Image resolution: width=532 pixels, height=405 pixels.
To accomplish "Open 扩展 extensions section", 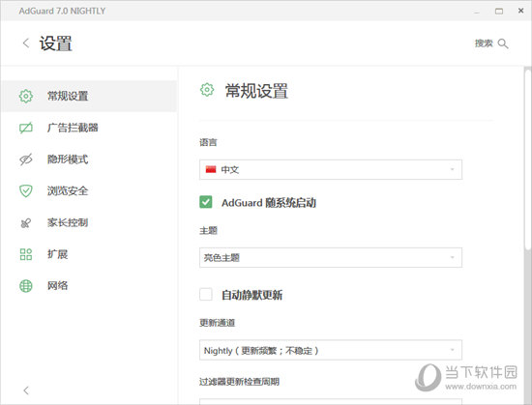I will coord(89,254).
